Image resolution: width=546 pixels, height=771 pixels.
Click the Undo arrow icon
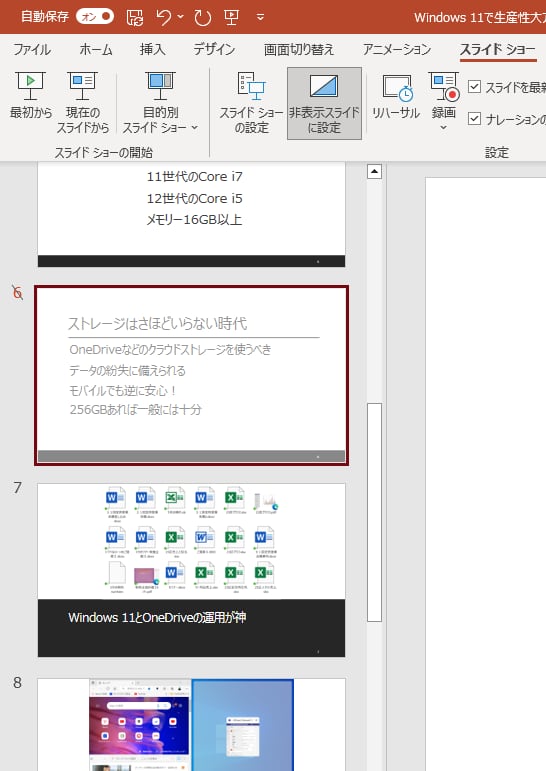coord(164,17)
